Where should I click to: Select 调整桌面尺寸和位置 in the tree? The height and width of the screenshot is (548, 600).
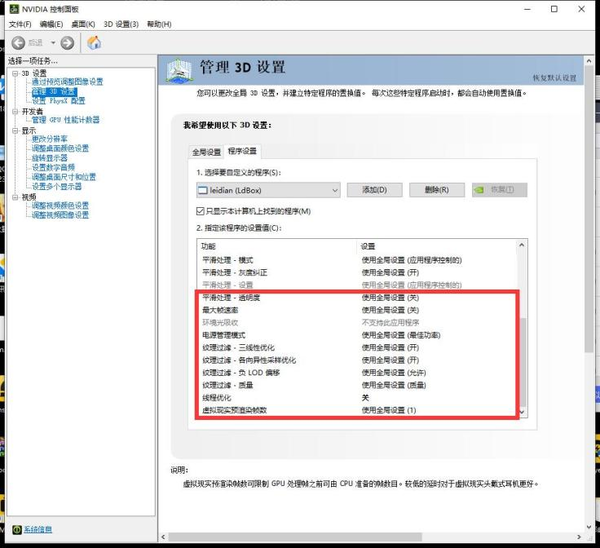point(64,177)
